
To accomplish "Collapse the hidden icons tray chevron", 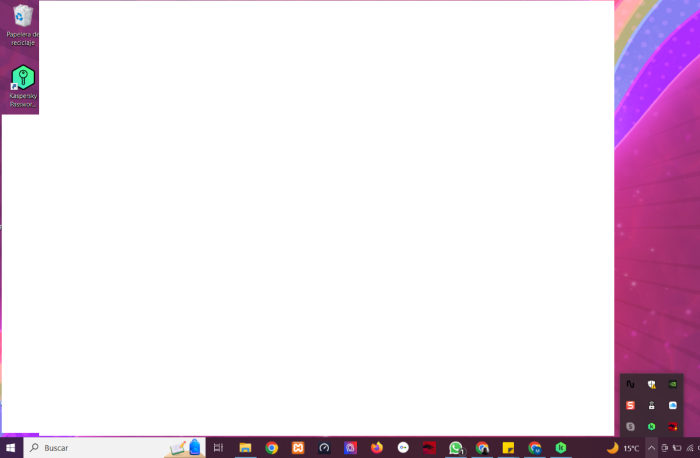I will point(651,448).
